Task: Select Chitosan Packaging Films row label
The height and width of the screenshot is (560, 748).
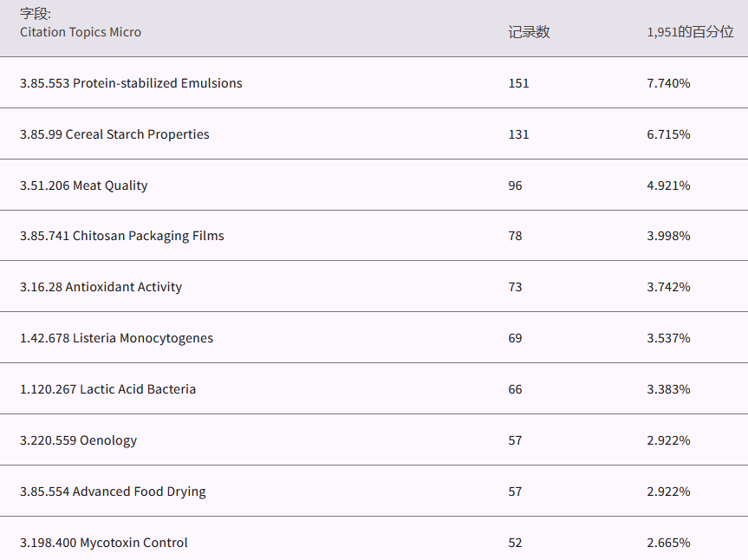Action: 122,236
